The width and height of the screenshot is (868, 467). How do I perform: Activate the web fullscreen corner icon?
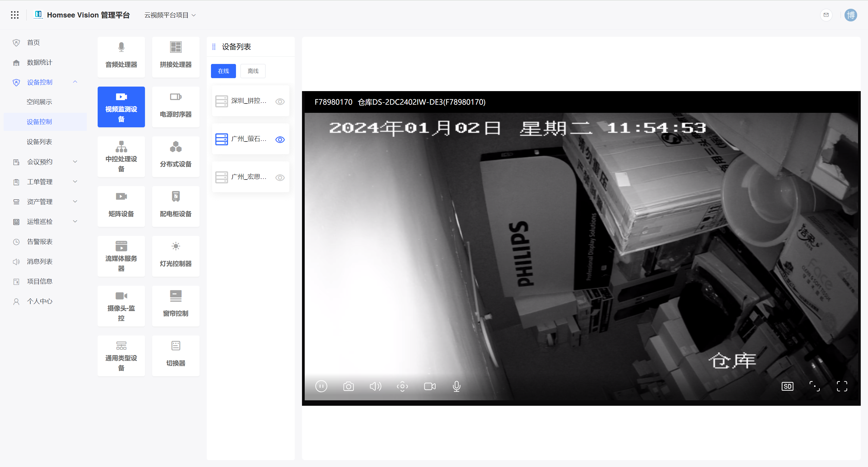point(815,386)
